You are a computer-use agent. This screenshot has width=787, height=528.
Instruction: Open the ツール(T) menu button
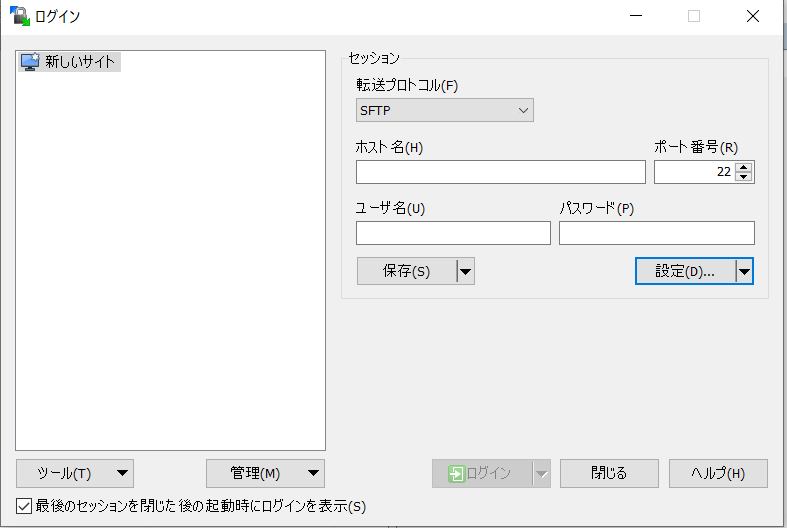point(75,473)
